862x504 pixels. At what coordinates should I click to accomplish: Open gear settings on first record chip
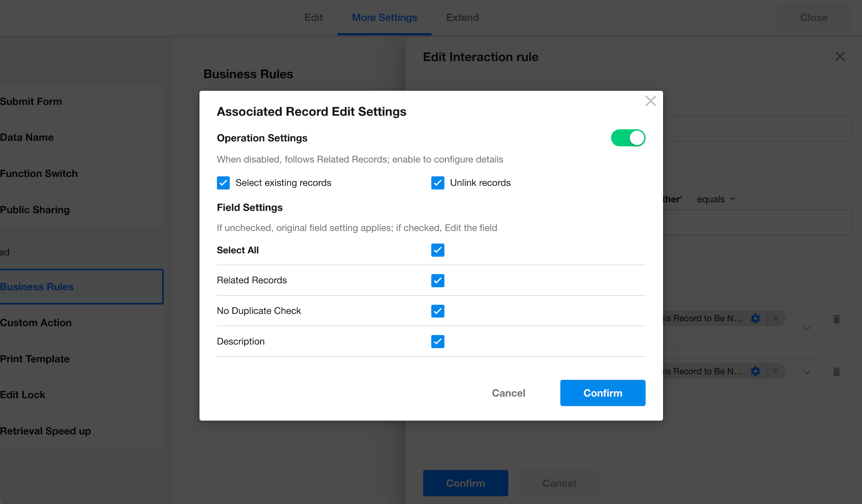click(x=755, y=318)
